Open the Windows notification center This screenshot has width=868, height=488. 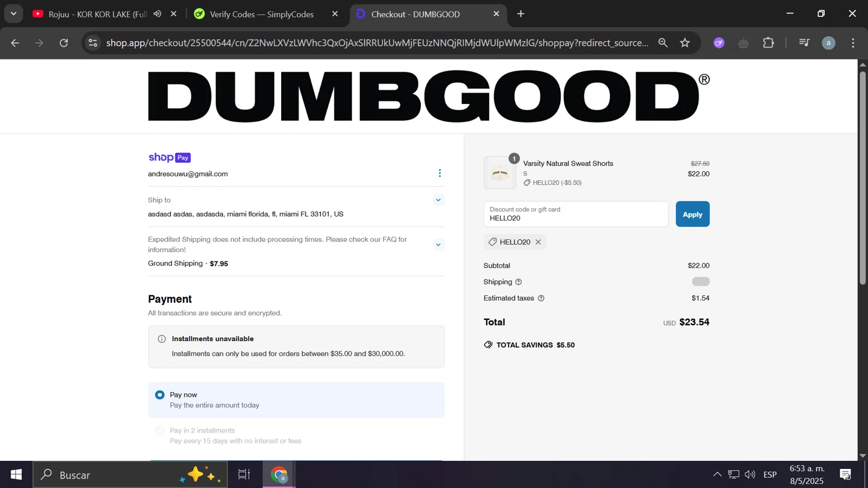point(845,475)
